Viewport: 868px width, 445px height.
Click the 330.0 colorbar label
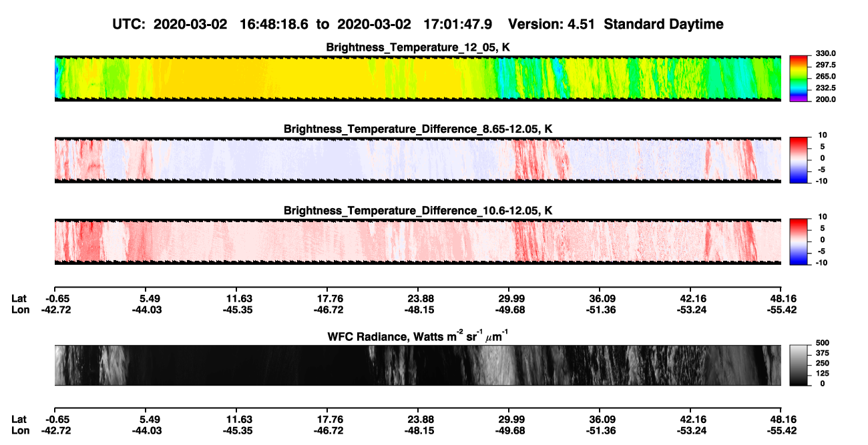[826, 53]
